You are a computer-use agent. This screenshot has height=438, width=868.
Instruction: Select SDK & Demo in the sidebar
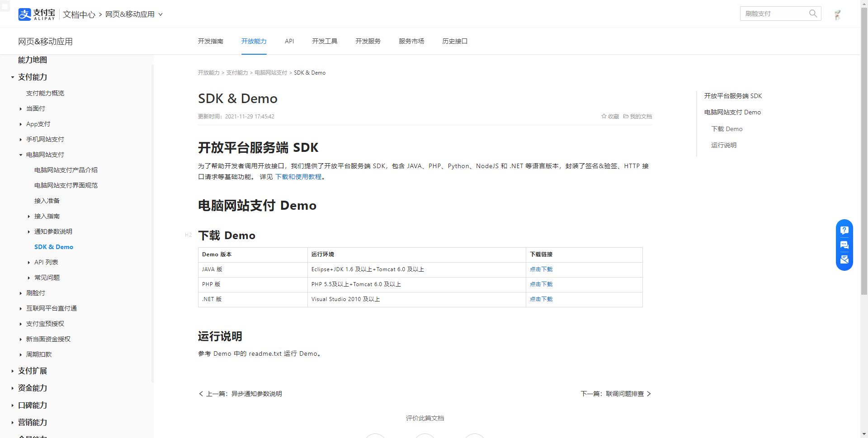pyautogui.click(x=54, y=247)
